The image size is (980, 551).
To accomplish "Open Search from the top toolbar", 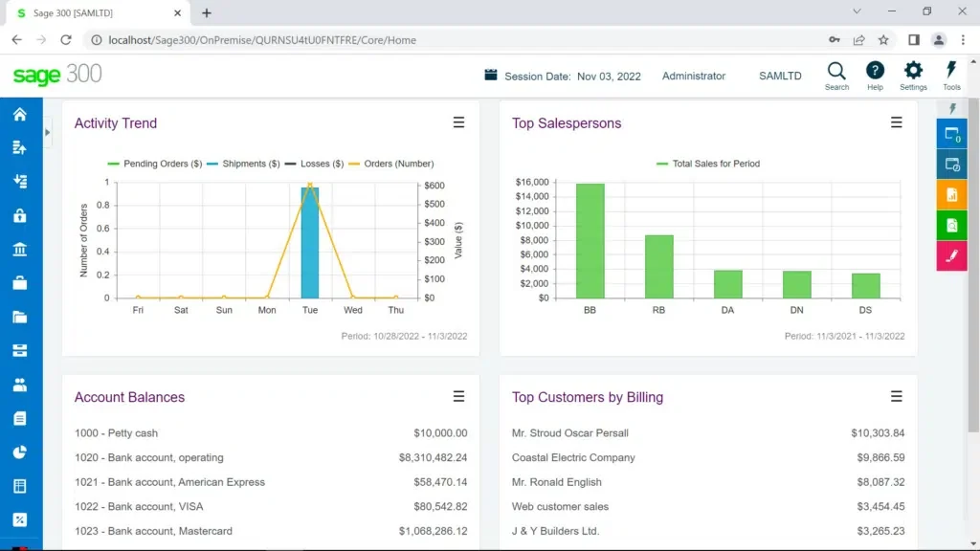I will 836,75.
